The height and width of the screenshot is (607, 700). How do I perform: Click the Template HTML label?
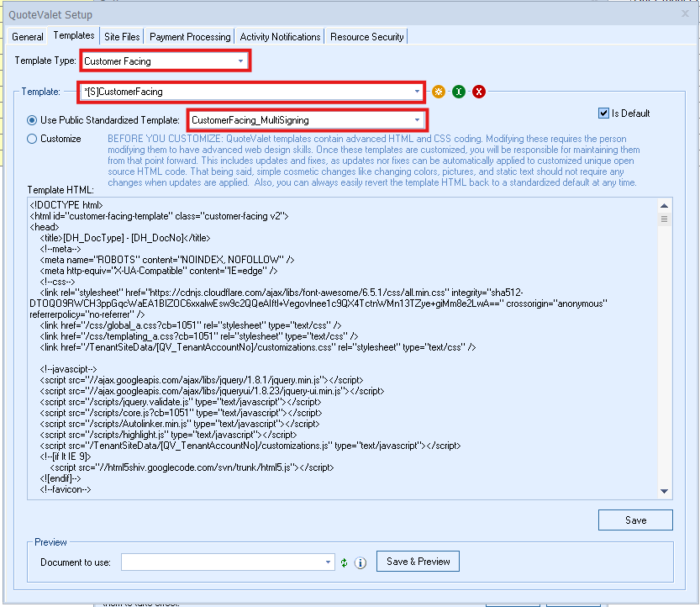(61, 190)
